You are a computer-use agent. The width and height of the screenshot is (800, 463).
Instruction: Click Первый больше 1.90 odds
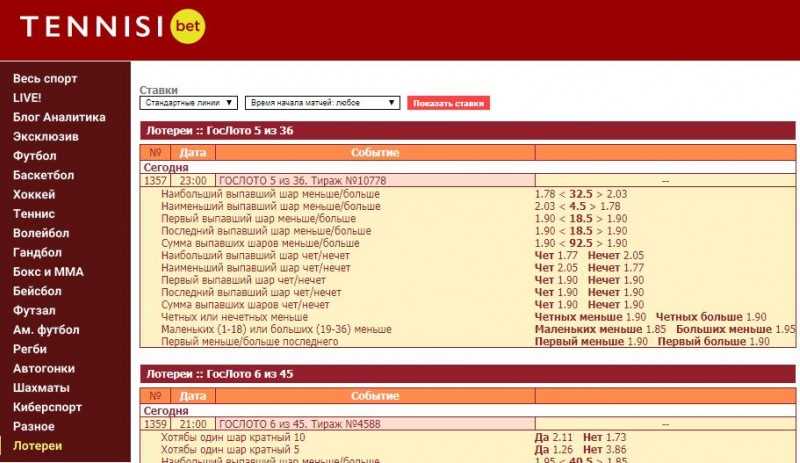pyautogui.click(x=713, y=342)
